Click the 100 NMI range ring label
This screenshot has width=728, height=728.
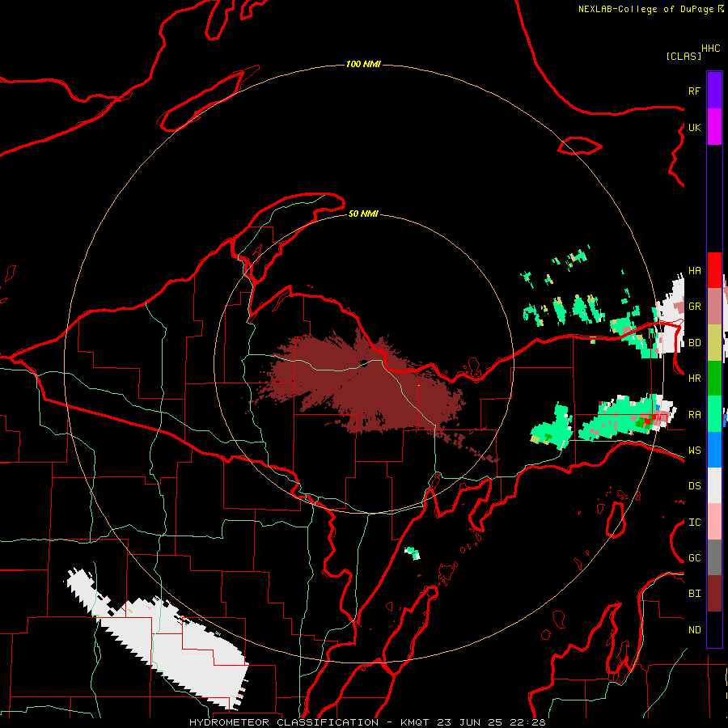tap(363, 64)
